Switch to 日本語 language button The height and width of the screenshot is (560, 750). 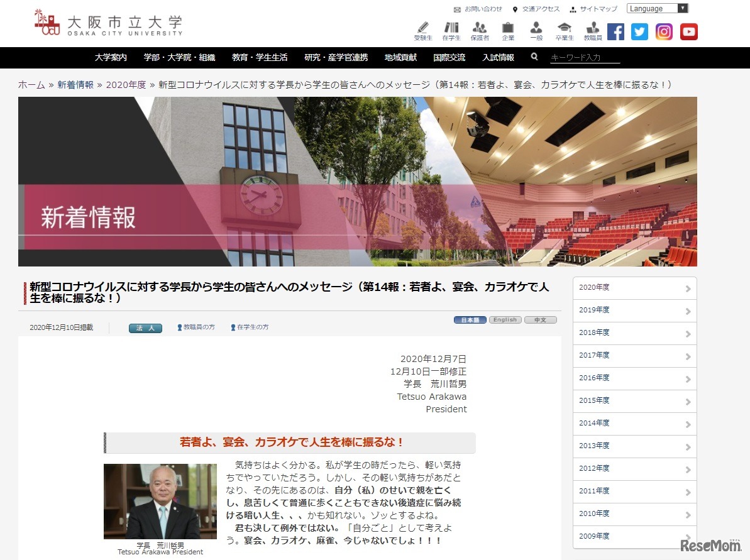tap(470, 320)
